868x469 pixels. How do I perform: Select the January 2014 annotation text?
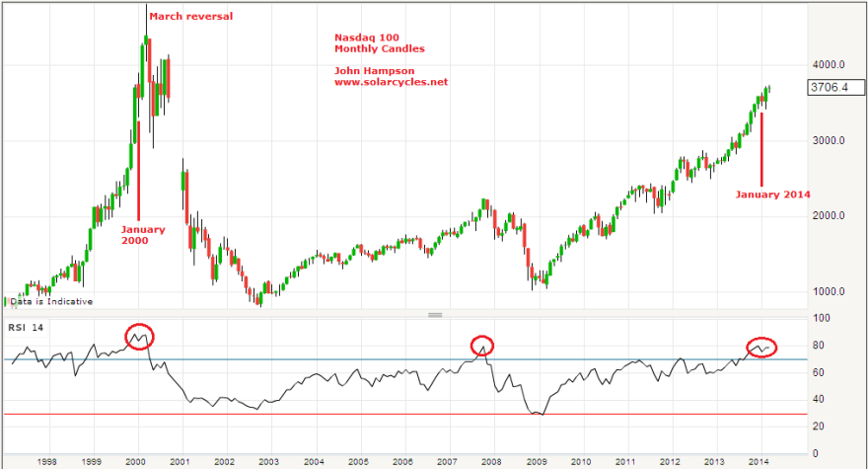tap(772, 195)
